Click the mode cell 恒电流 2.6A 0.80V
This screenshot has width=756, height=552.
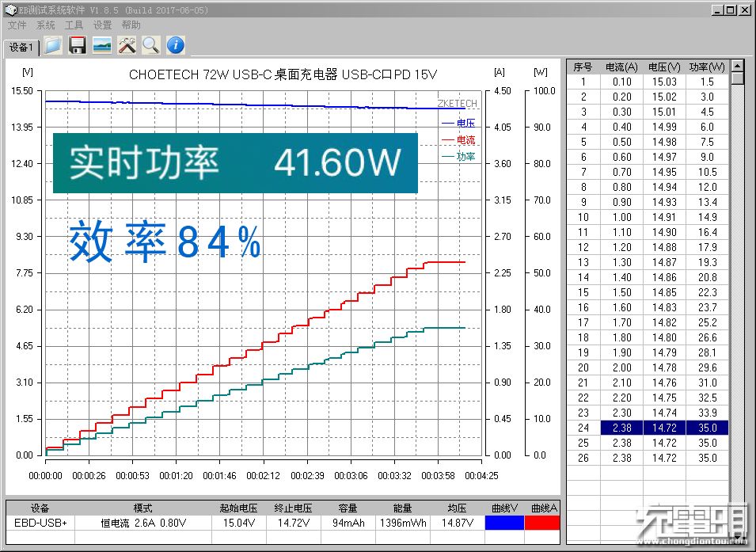tap(143, 523)
